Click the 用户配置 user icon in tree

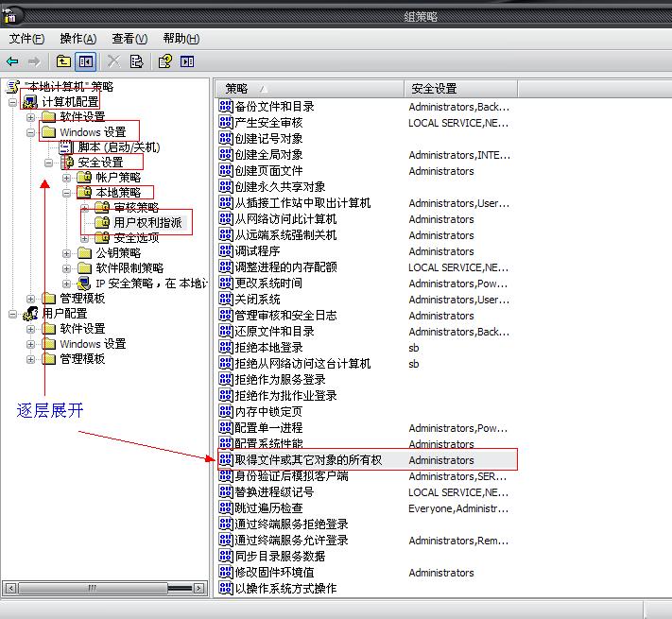[x=30, y=314]
